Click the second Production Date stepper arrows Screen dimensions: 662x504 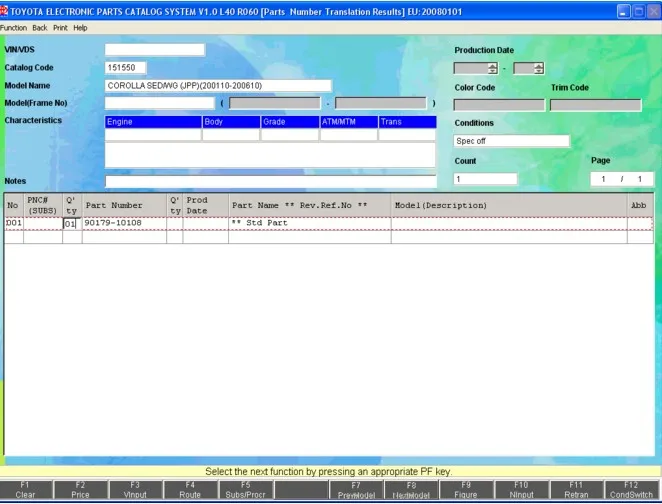(x=538, y=68)
